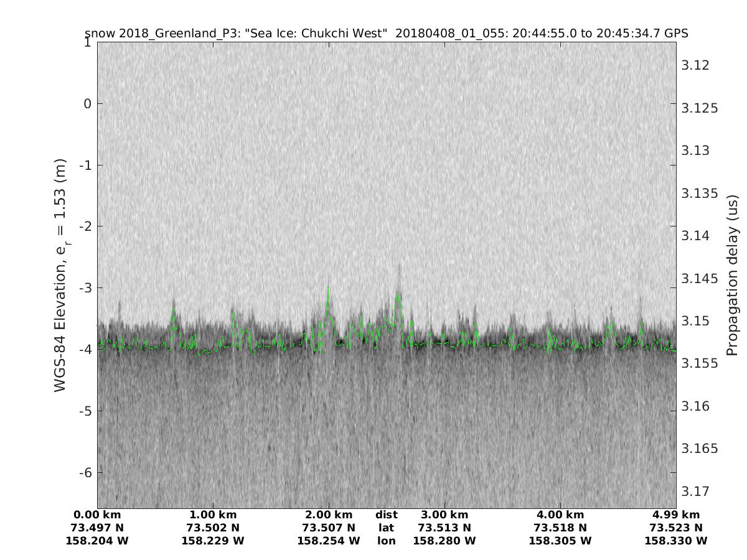The image size is (747, 560).
Task: Click the plot title text at top
Action: 386,33
